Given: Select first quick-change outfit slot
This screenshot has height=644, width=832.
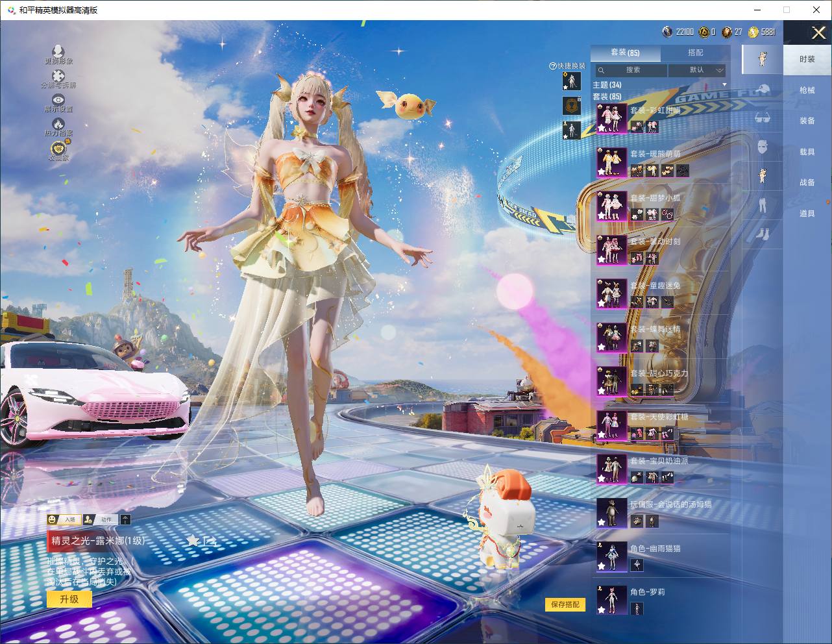Looking at the screenshot, I should (571, 81).
